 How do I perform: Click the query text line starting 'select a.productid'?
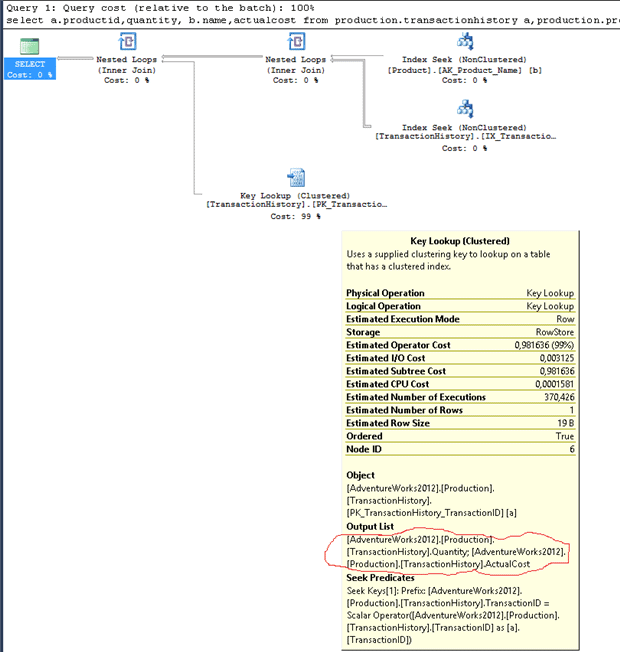click(x=312, y=20)
